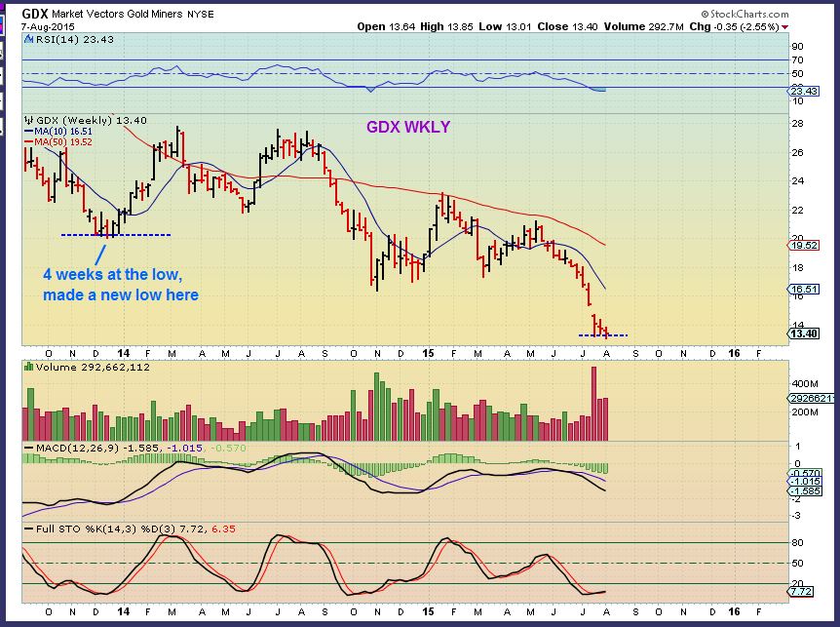840x627 pixels.
Task: Click the 23.43 RSI value tag on axis
Action: click(x=804, y=91)
